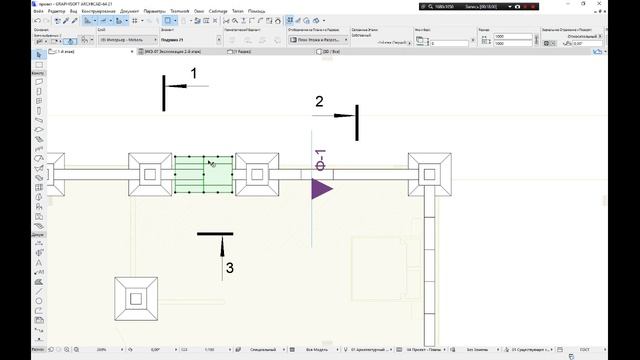Open the Конструирование menu

(98, 11)
